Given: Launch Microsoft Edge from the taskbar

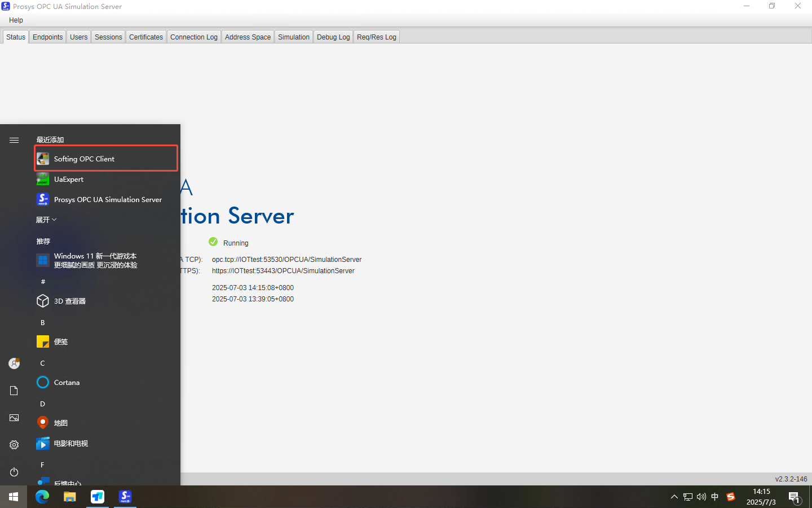Looking at the screenshot, I should [x=42, y=497].
